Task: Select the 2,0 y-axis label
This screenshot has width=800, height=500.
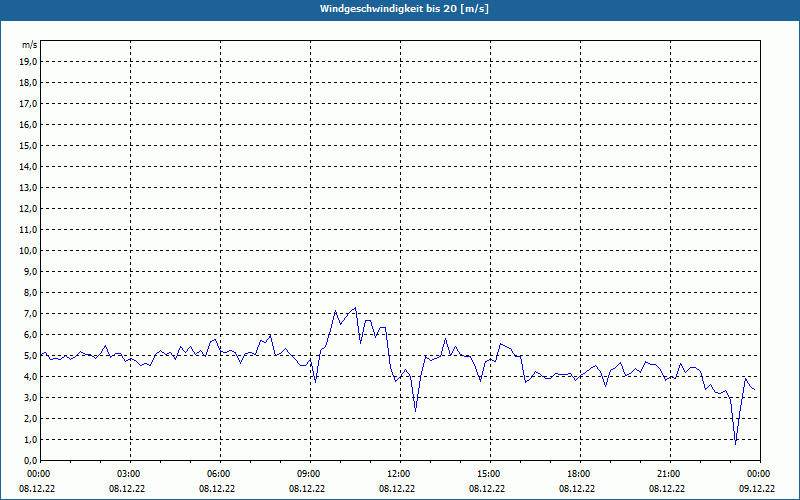Action: [30, 418]
